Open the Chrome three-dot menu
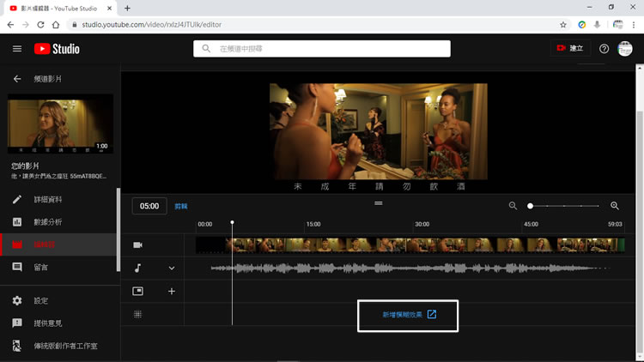The image size is (644, 362). coord(634,25)
